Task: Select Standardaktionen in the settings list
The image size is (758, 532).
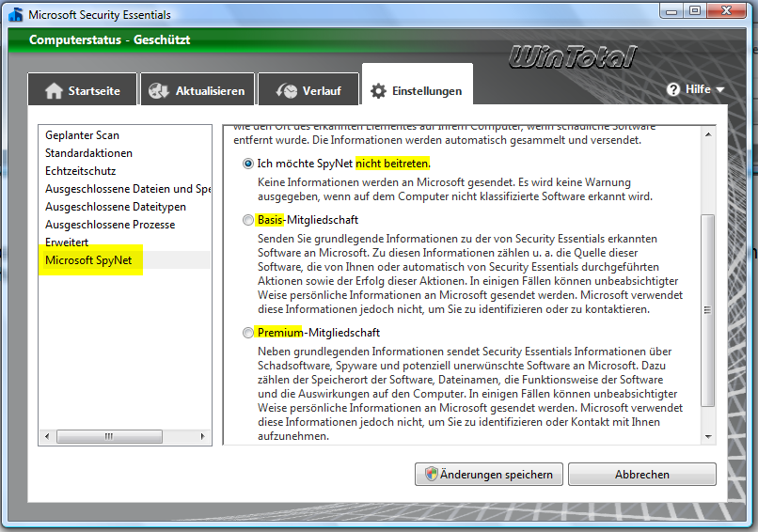Action: pyautogui.click(x=88, y=153)
